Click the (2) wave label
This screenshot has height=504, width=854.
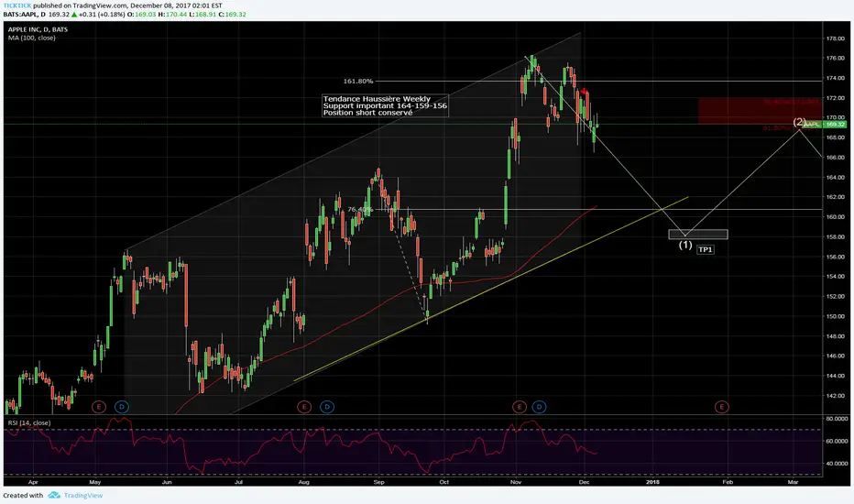click(799, 122)
